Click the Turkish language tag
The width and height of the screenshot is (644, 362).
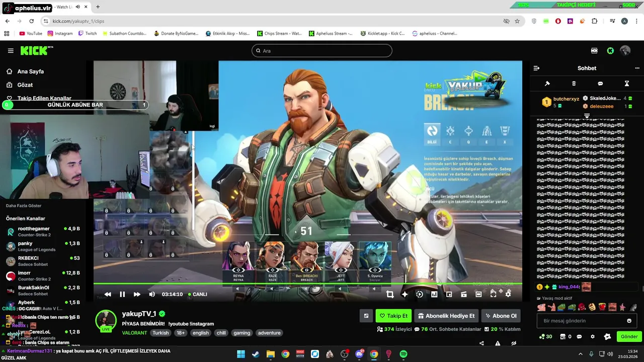click(x=160, y=333)
